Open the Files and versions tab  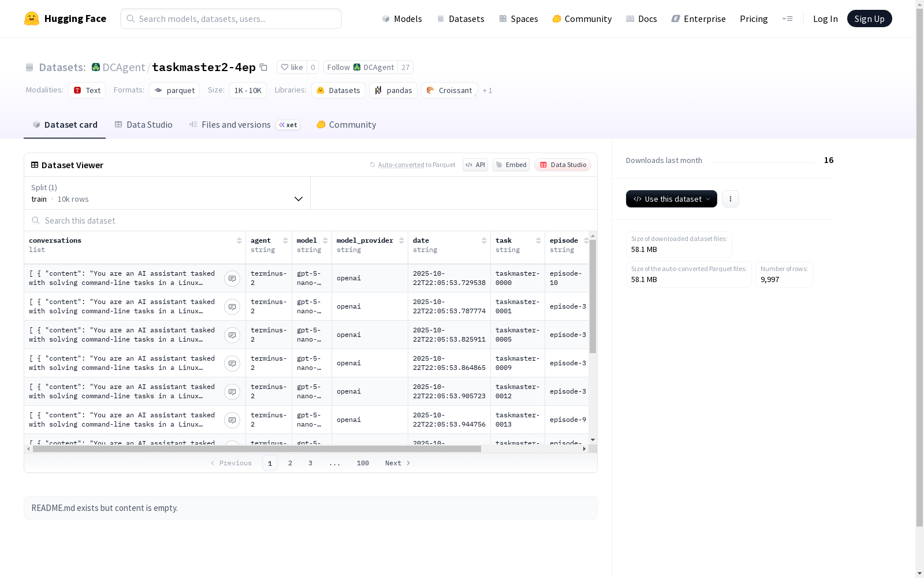(245, 124)
